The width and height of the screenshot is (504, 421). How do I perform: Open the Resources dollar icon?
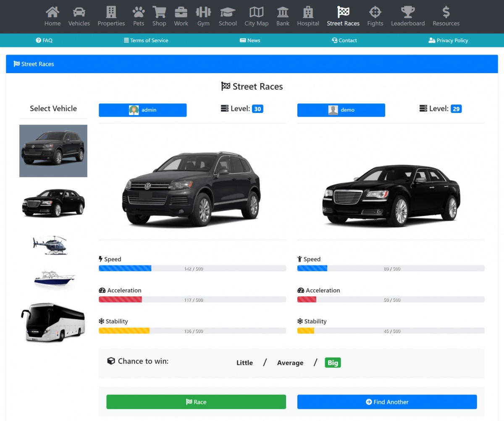(446, 12)
